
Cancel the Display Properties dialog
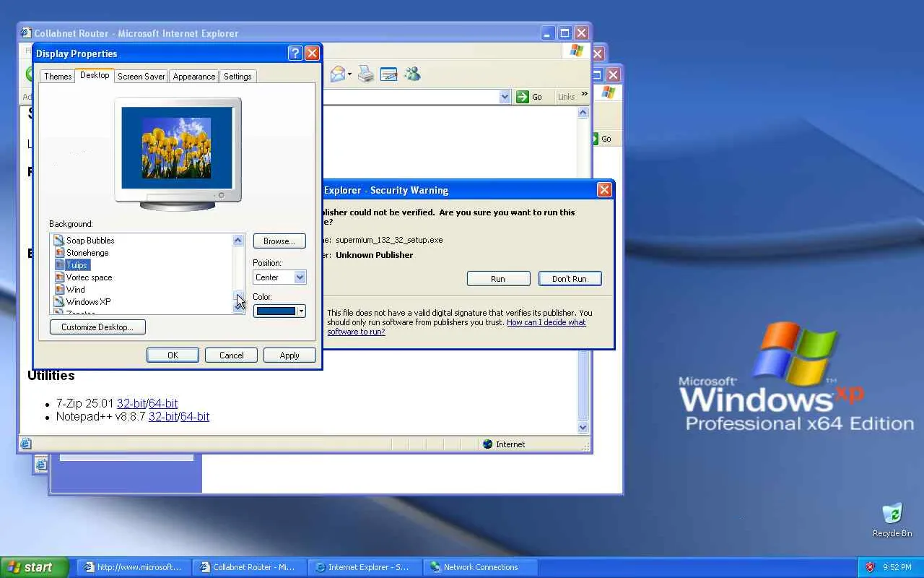coord(232,355)
